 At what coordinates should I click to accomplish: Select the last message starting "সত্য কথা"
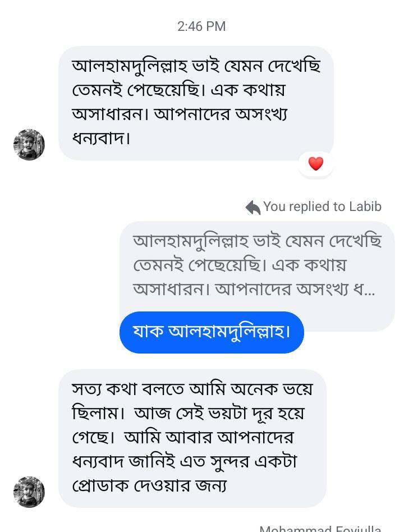(192, 438)
